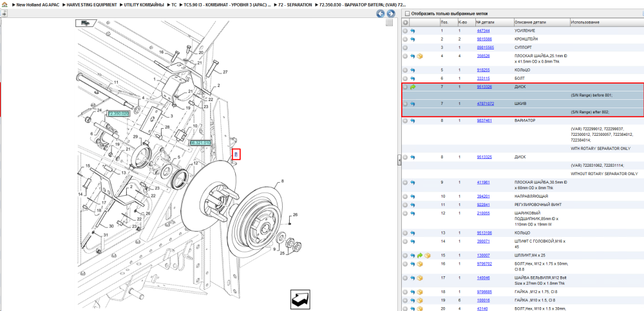
Task: Open part number 9815566 link
Action: (x=484, y=39)
